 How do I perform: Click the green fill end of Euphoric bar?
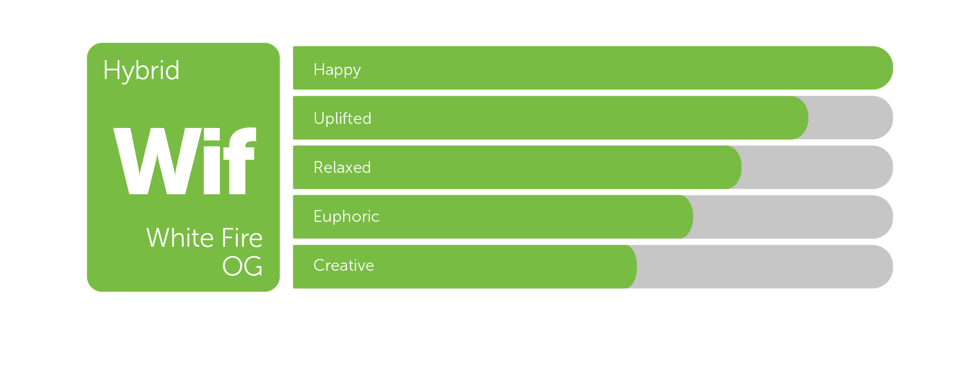tap(684, 217)
